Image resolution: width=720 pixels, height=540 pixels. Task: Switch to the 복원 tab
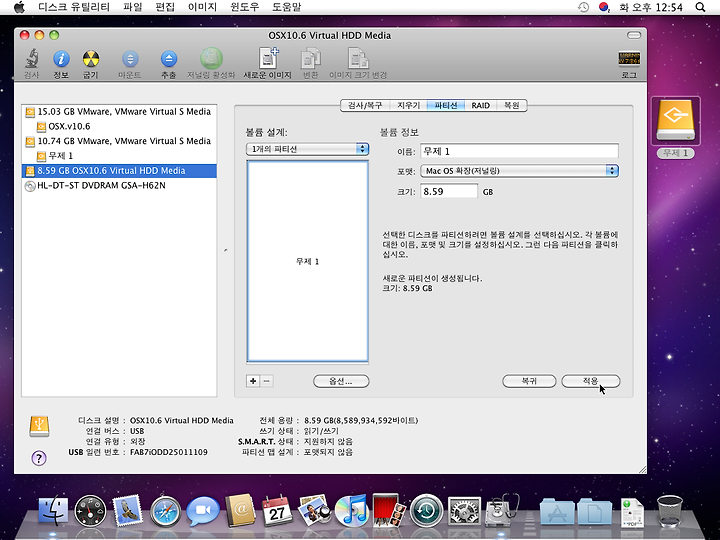pyautogui.click(x=512, y=106)
